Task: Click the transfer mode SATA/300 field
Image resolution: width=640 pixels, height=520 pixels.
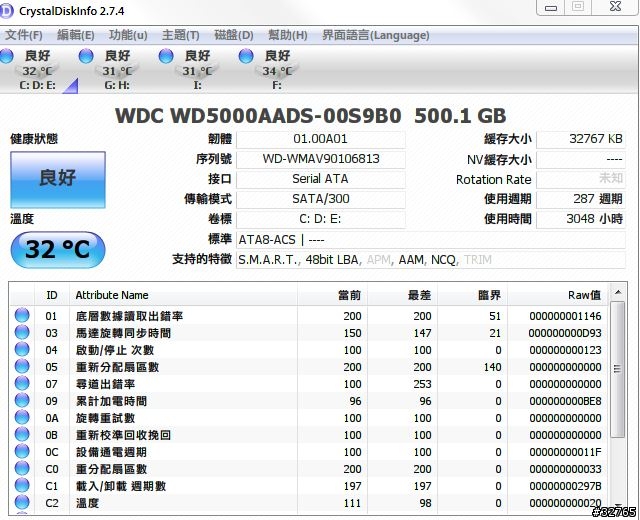Action: 320,199
